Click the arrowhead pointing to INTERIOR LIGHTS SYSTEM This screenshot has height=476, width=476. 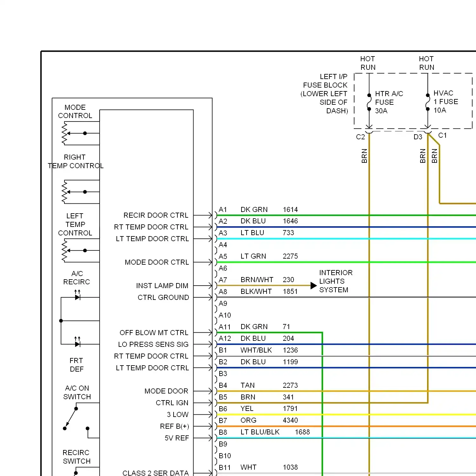(x=314, y=286)
